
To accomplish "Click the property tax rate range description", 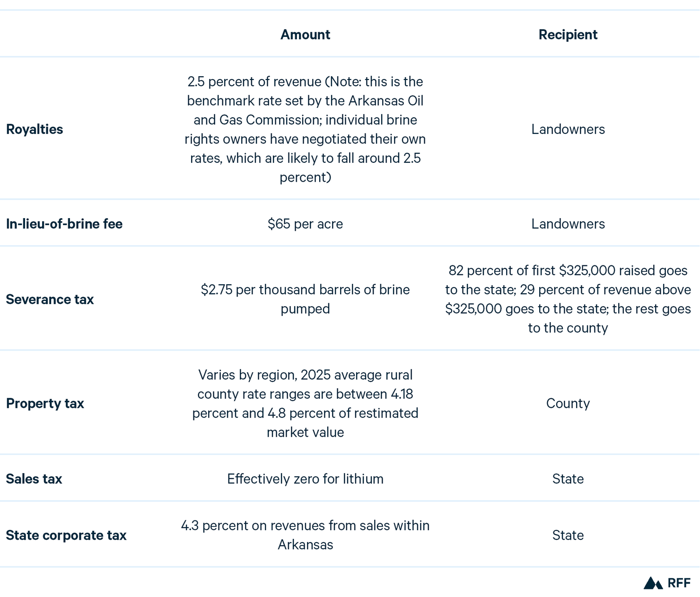I will (x=305, y=404).
